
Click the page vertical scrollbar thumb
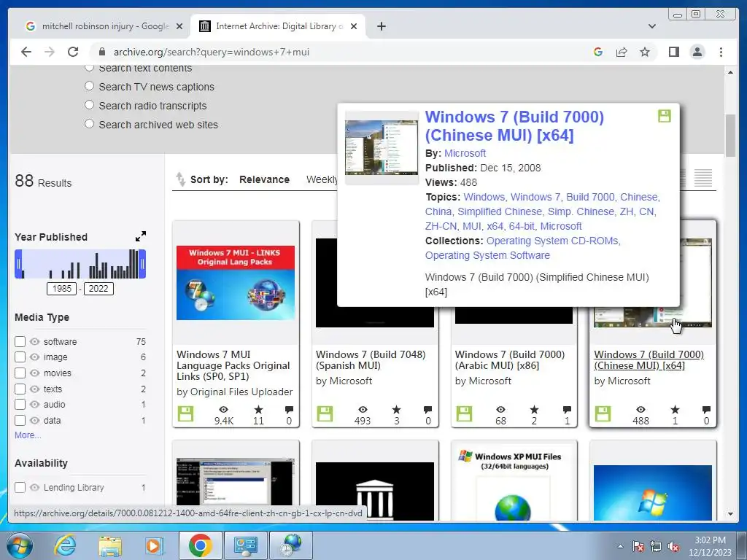[730, 135]
